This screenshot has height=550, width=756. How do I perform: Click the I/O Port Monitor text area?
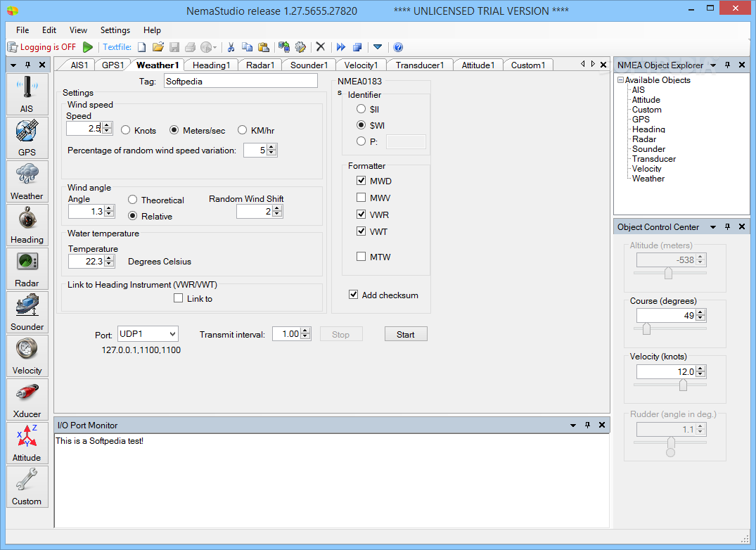point(332,480)
